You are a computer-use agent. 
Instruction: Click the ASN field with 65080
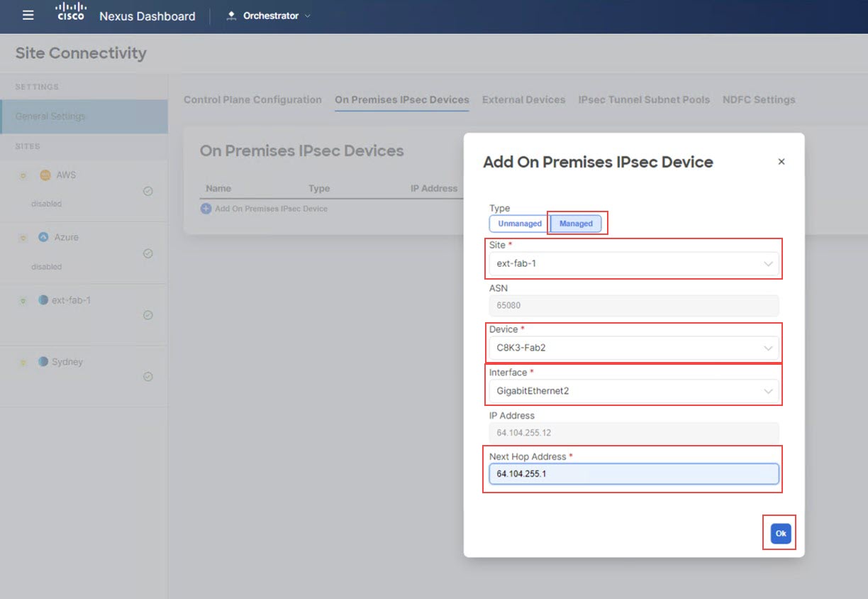tap(634, 306)
